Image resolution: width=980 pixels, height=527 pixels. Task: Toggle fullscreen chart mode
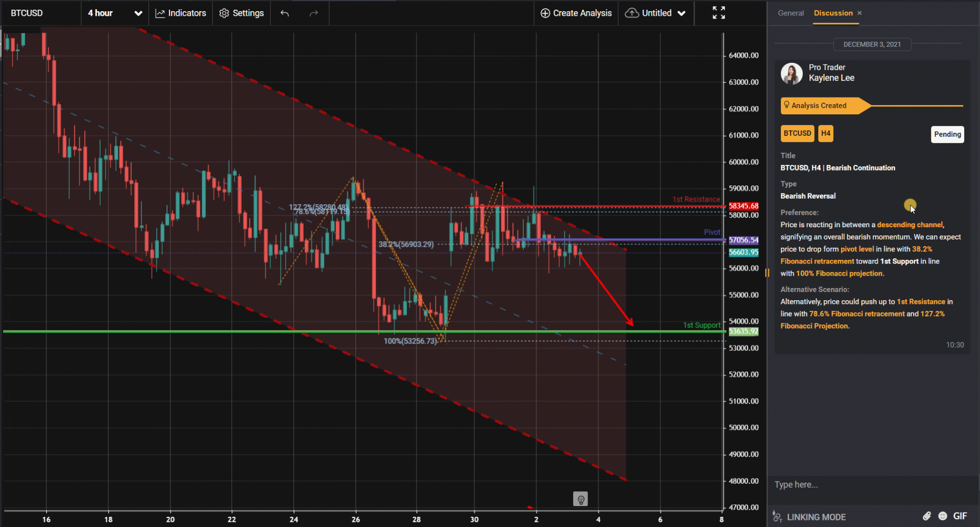[x=719, y=13]
